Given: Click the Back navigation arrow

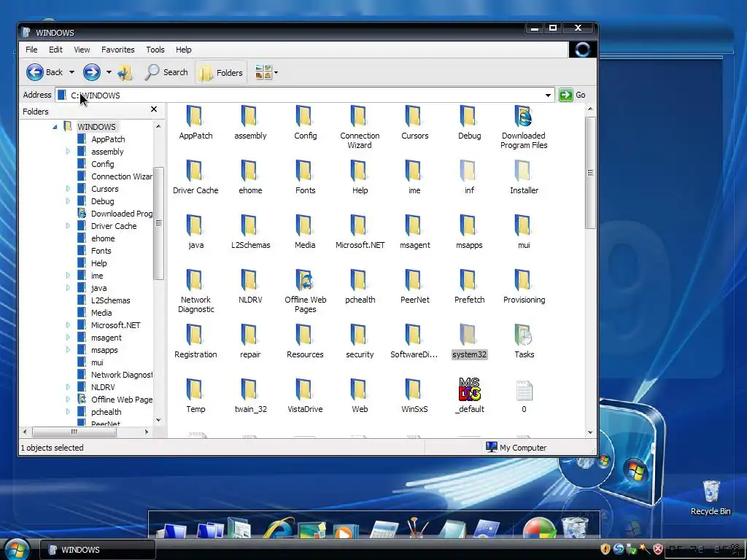Looking at the screenshot, I should point(35,72).
